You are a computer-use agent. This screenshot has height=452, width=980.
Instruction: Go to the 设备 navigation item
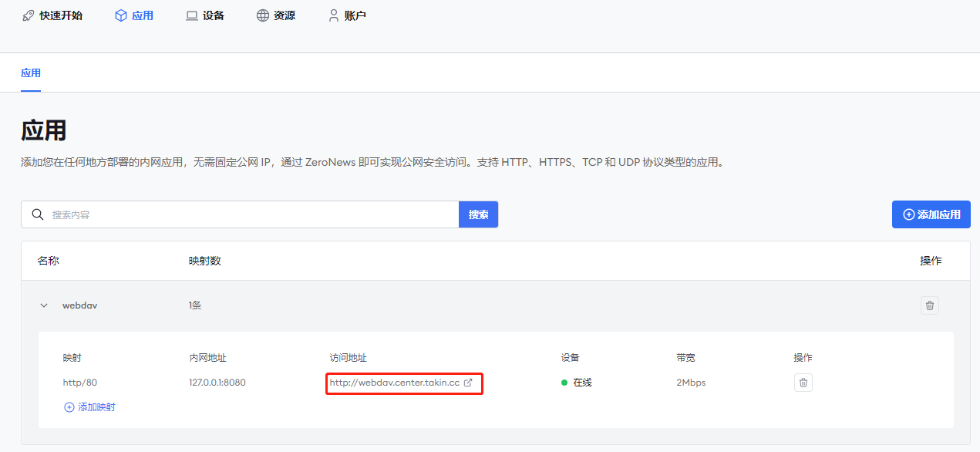[x=205, y=15]
